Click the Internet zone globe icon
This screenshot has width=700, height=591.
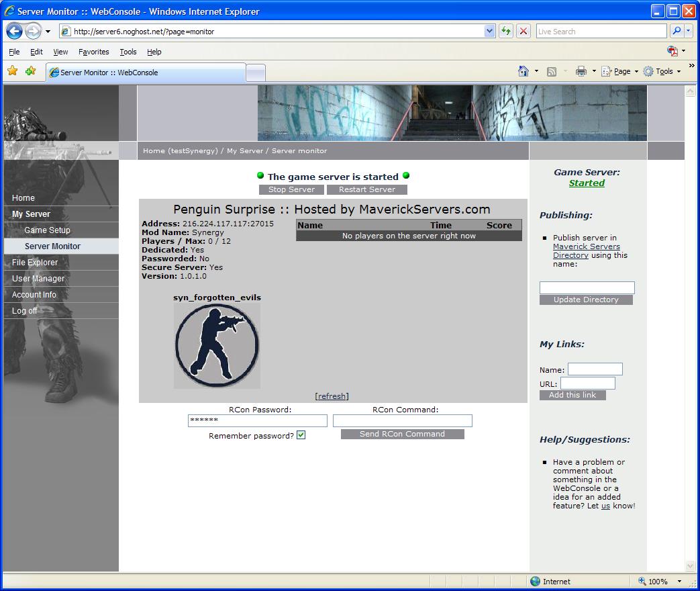point(535,581)
